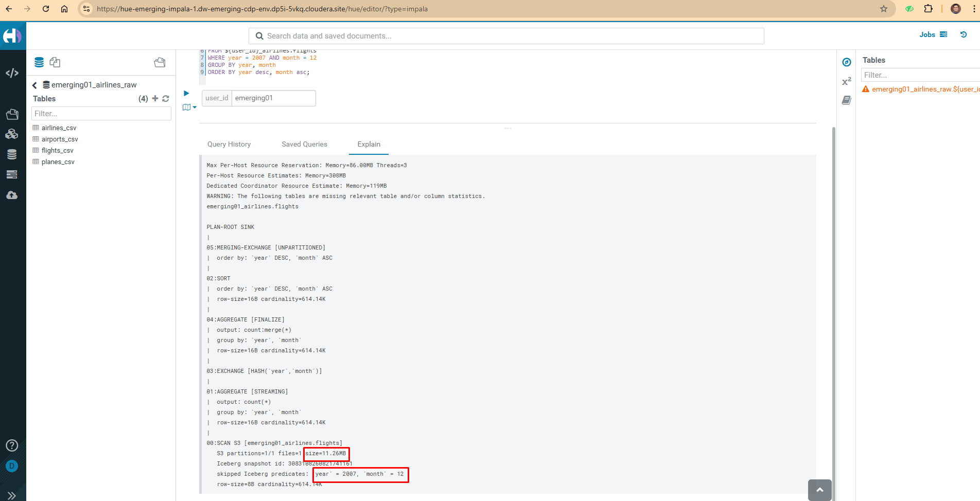
Task: Go back from emerging01_airlines_raw database
Action: coord(34,85)
